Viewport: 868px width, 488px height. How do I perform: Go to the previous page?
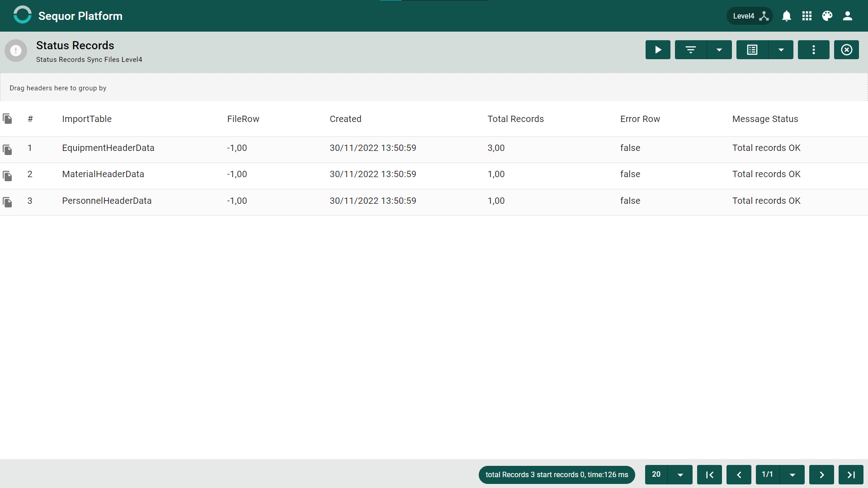coord(739,474)
